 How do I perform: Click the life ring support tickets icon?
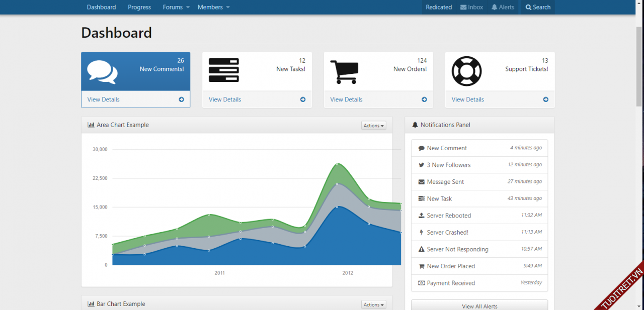coord(466,71)
